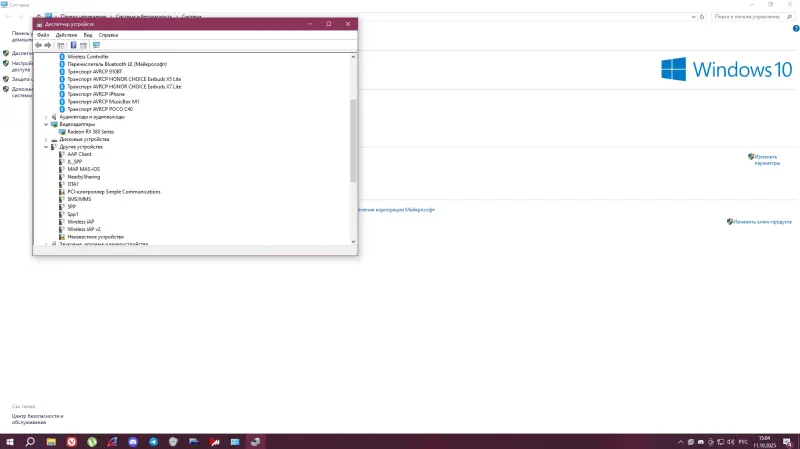Collapse the Видеоадаптеры category
This screenshot has width=800, height=449.
(x=46, y=124)
